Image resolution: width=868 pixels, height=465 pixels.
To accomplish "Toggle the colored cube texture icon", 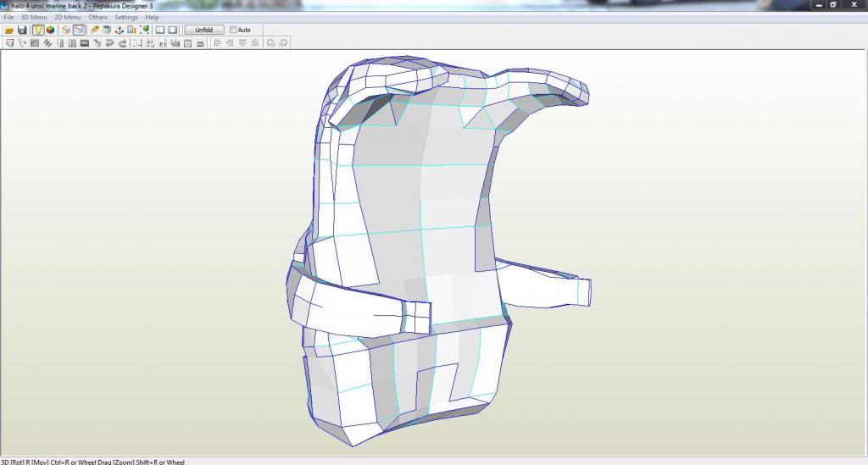I will (x=50, y=30).
